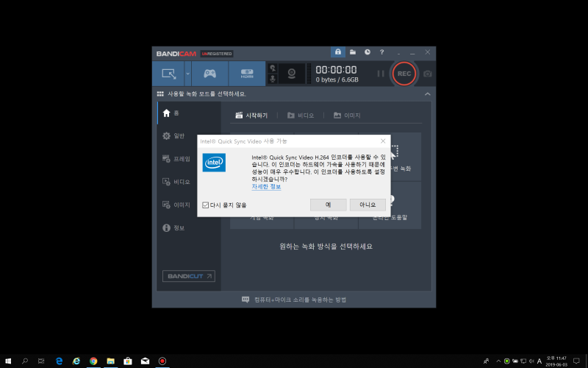Open output folder icon in title bar
The image size is (588, 368).
(x=353, y=52)
